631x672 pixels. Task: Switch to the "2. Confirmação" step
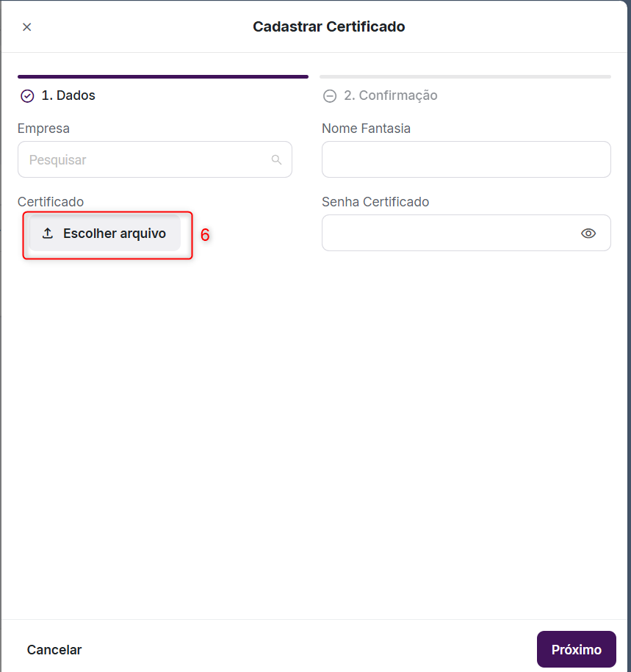point(390,95)
